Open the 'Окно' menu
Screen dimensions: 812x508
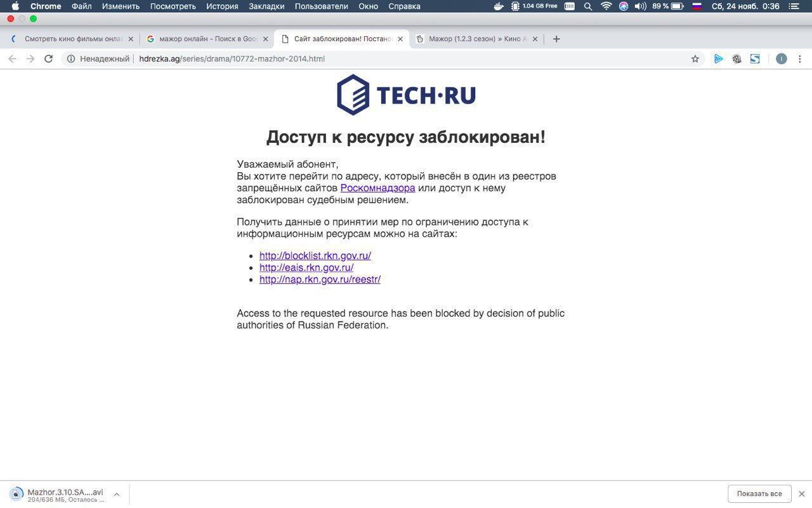[368, 6]
